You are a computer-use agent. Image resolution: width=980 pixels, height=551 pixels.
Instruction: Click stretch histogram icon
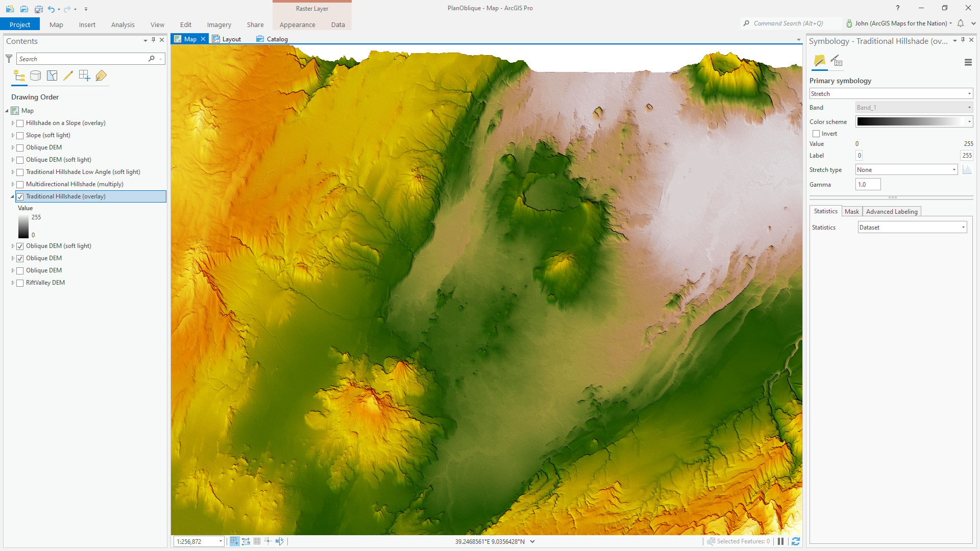pos(967,170)
